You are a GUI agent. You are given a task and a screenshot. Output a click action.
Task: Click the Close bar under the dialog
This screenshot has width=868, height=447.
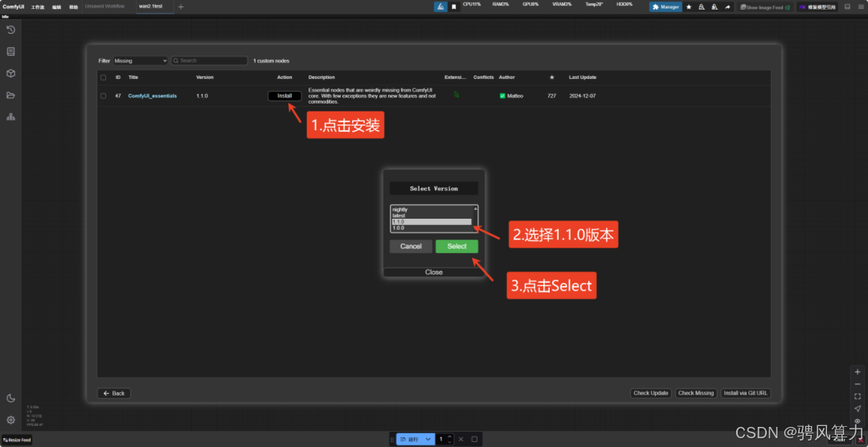[x=434, y=272]
